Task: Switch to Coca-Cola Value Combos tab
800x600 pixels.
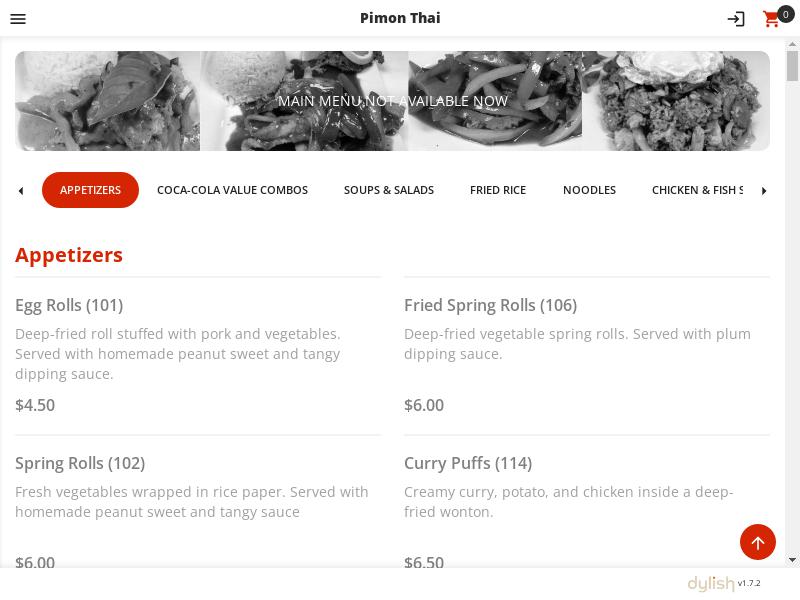Action: click(232, 190)
